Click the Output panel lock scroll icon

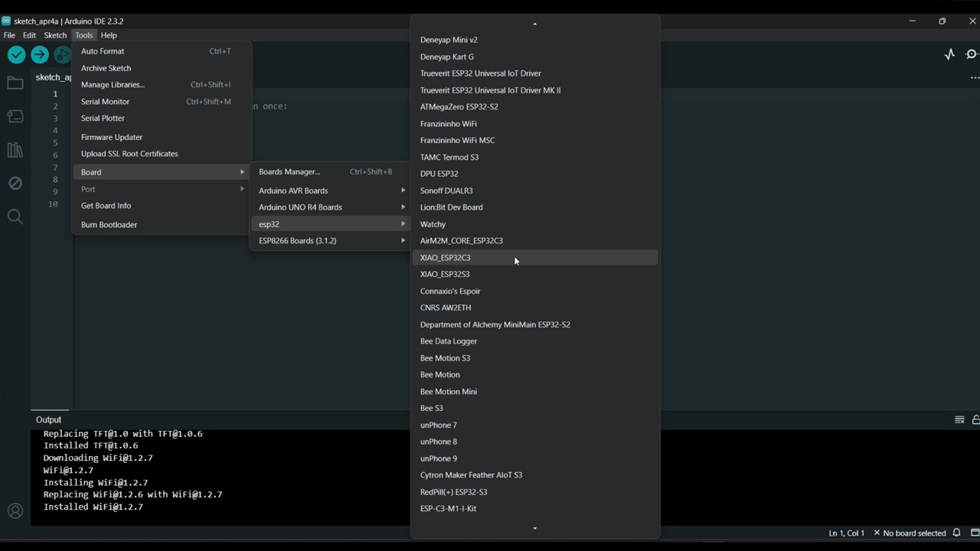click(975, 419)
